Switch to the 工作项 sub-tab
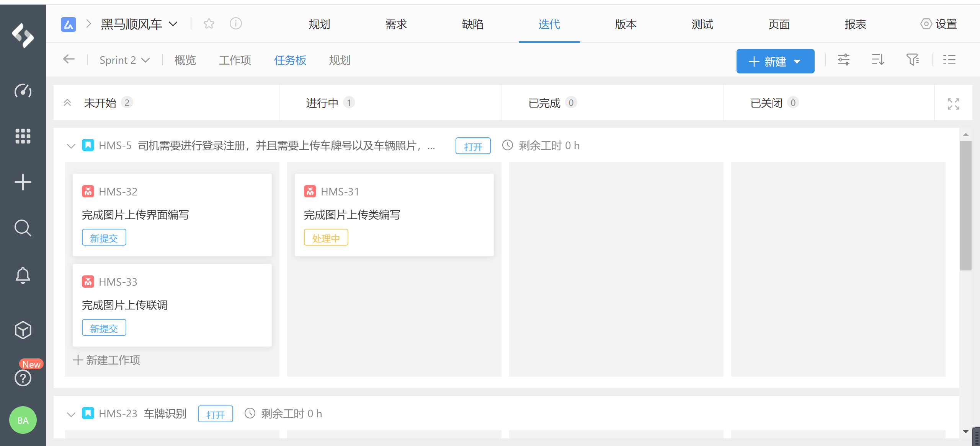The width and height of the screenshot is (980, 446). coord(235,60)
